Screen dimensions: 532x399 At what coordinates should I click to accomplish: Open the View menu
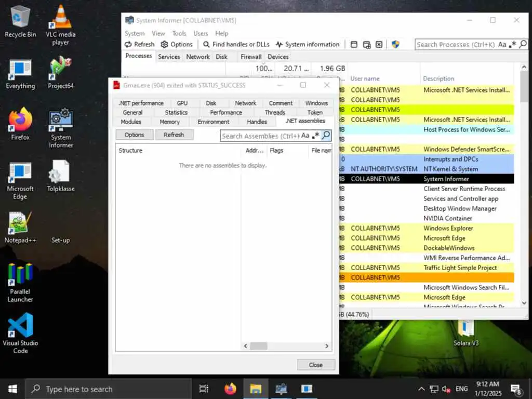click(x=158, y=34)
